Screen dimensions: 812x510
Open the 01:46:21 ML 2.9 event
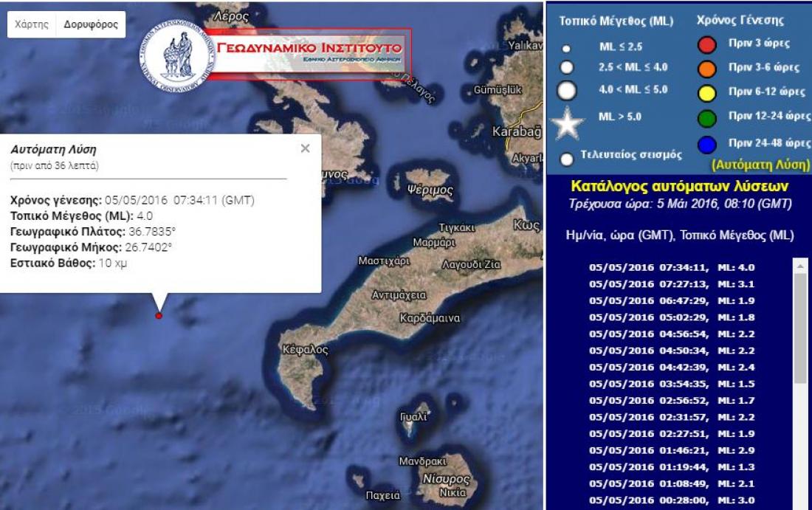(672, 449)
